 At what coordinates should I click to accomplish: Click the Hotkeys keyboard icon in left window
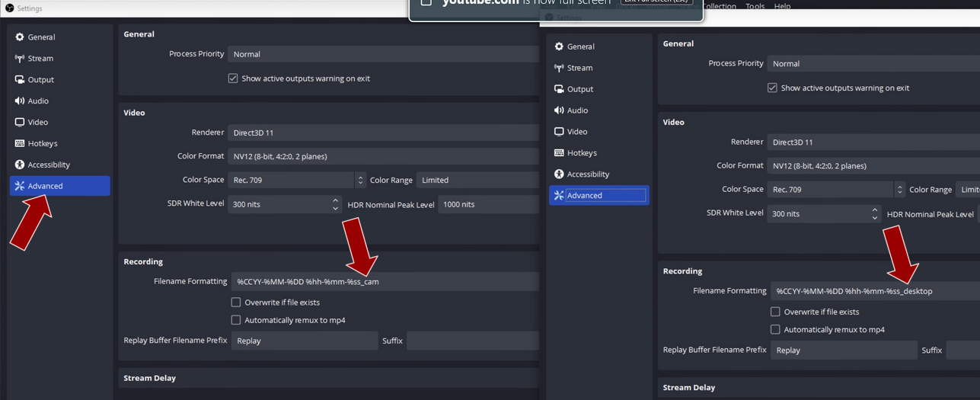click(20, 143)
